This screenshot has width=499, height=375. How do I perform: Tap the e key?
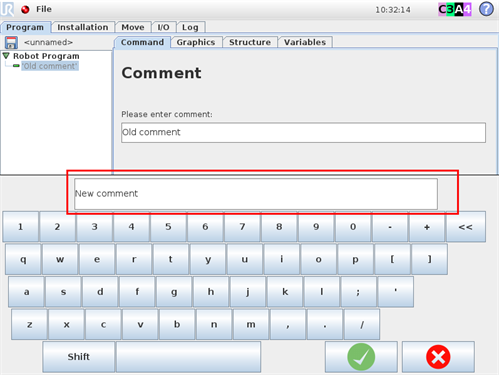97,259
